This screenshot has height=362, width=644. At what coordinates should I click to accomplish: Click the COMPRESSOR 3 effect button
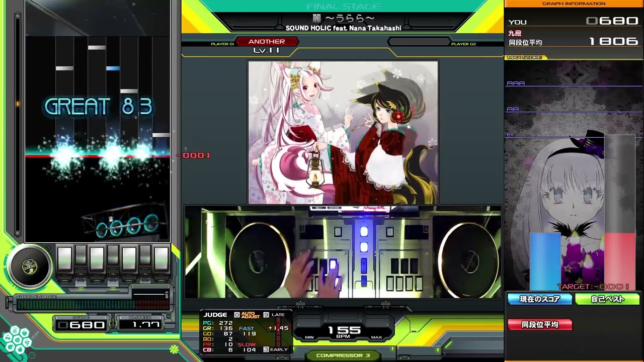(x=343, y=355)
